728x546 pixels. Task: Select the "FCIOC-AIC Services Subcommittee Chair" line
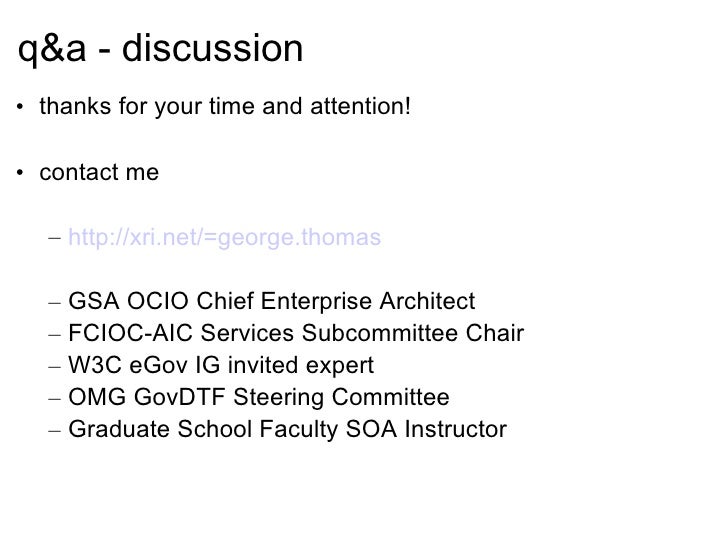pyautogui.click(x=296, y=334)
